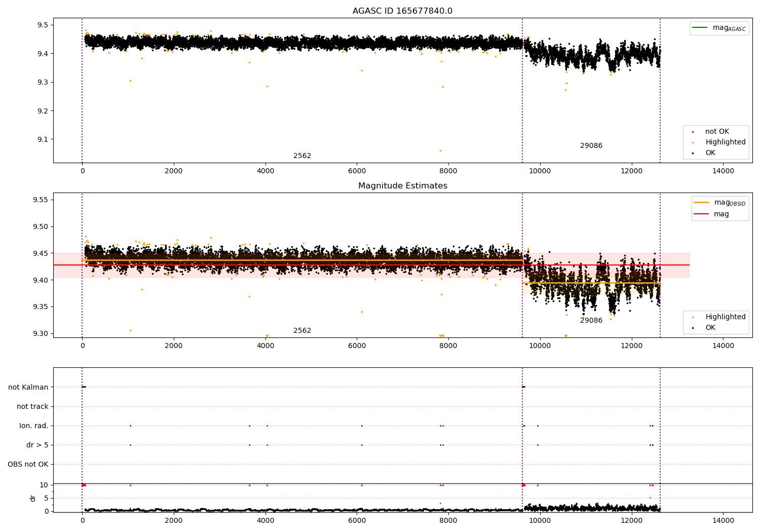Viewport: 760px width, 532px height.
Task: Click the green line sample in mag AGASC legend
Action: point(700,27)
